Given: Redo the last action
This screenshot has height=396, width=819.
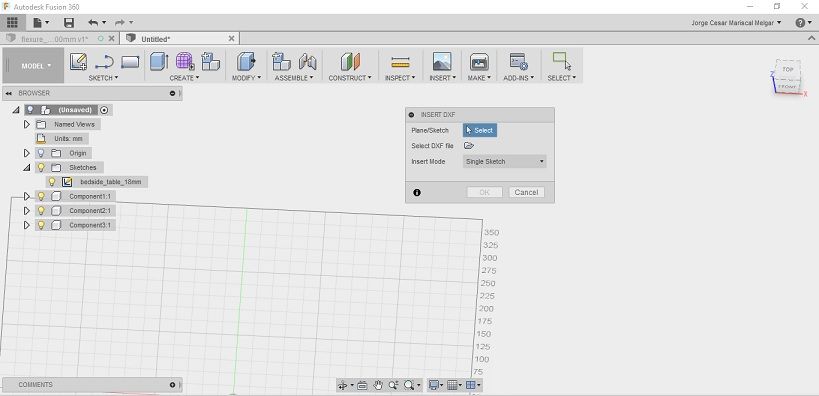Looking at the screenshot, I should (120, 22).
